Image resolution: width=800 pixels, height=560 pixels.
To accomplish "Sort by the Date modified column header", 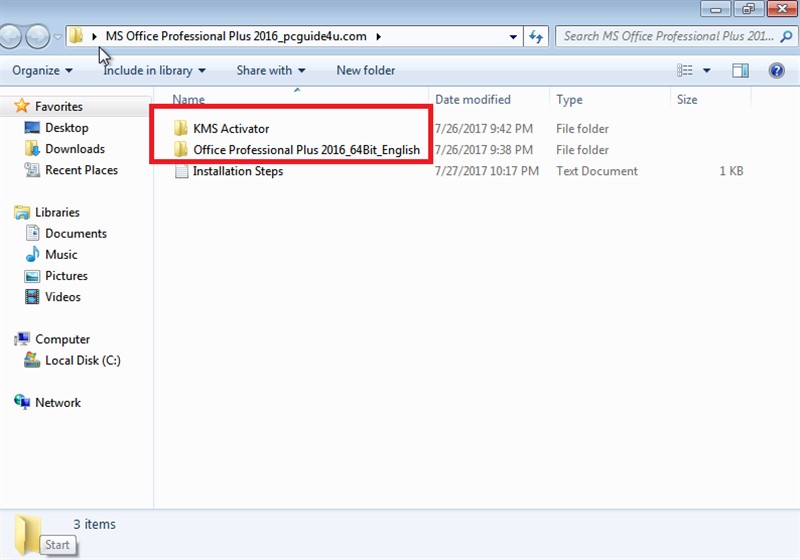I will click(473, 100).
